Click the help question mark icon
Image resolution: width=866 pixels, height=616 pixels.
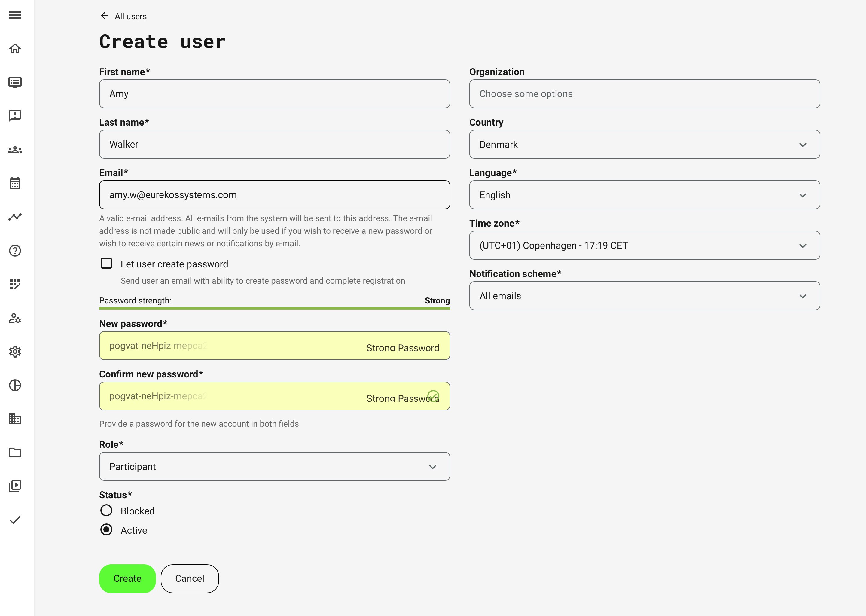click(x=15, y=251)
